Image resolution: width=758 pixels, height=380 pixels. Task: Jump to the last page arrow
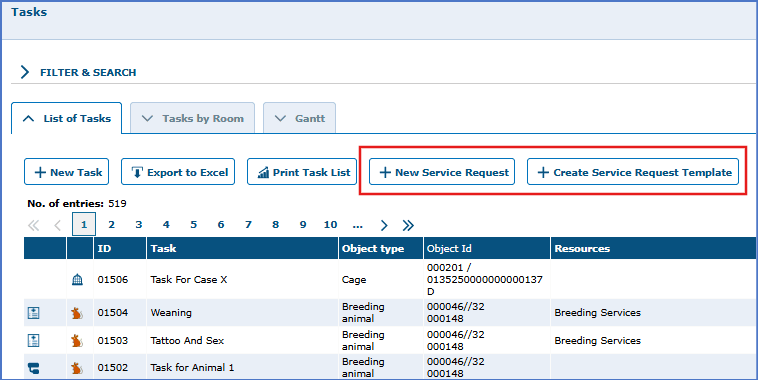pyautogui.click(x=408, y=225)
